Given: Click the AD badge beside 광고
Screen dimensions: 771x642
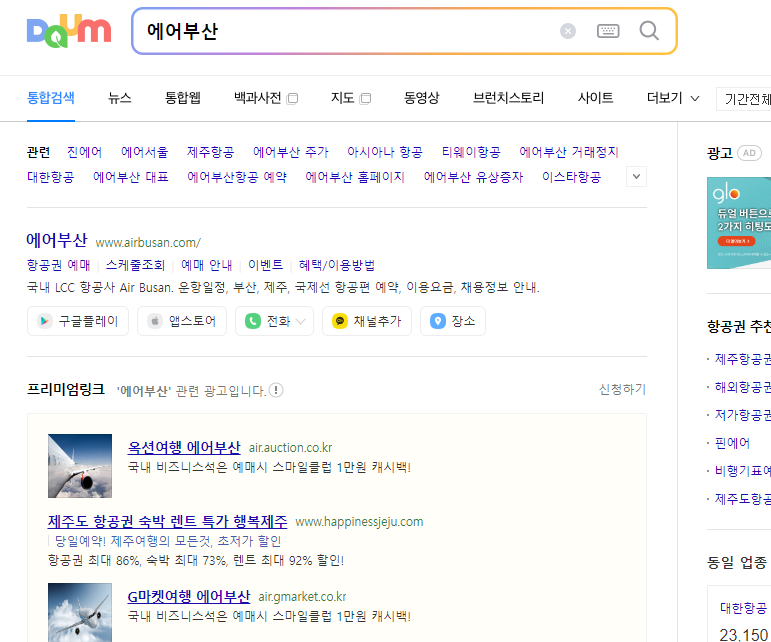Looking at the screenshot, I should click(x=749, y=153).
